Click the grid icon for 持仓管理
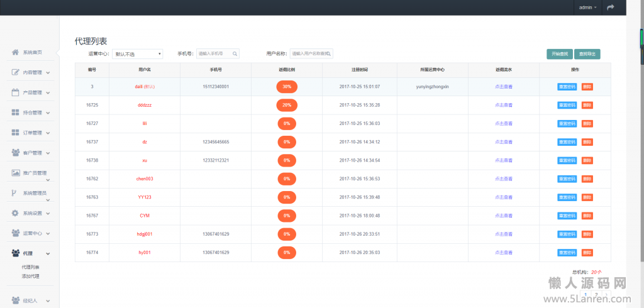Viewport: 644px width, 308px height. [x=15, y=113]
